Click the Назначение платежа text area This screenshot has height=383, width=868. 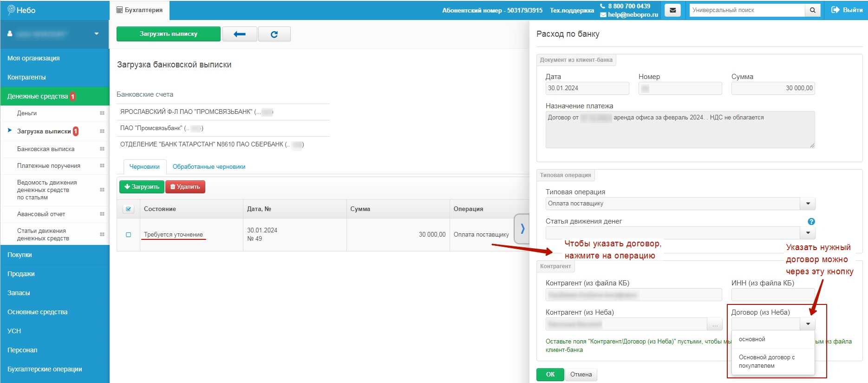(680, 130)
